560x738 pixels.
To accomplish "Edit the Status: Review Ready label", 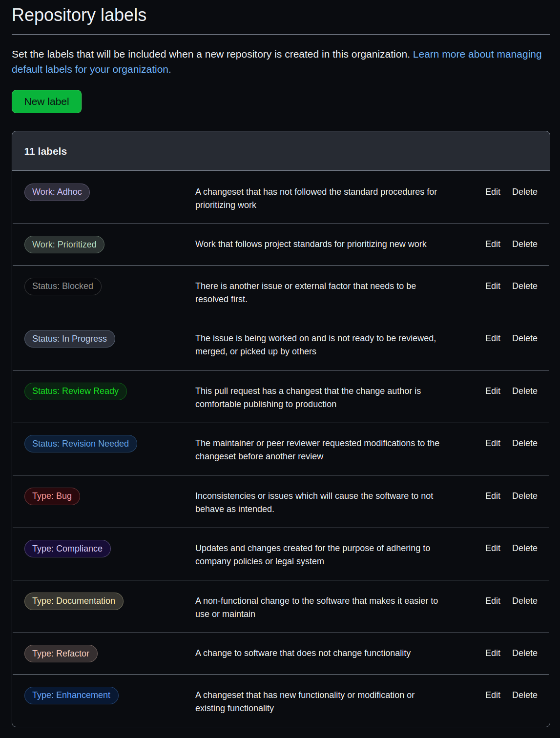I will pyautogui.click(x=492, y=391).
